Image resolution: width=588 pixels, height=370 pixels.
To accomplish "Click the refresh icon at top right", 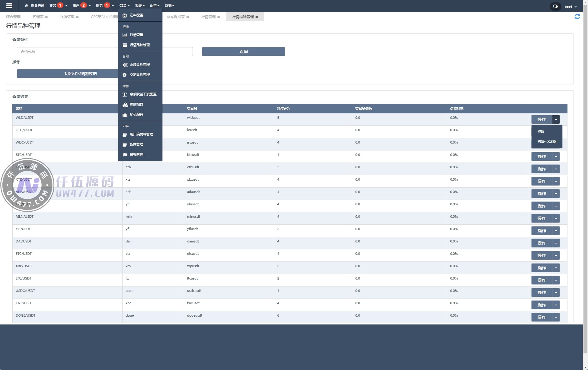I will 577,17.
